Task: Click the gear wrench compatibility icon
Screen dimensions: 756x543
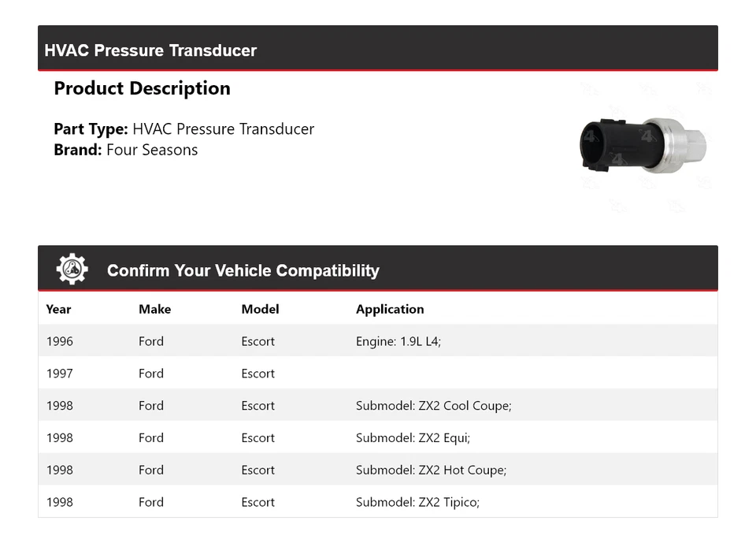Action: click(x=72, y=270)
